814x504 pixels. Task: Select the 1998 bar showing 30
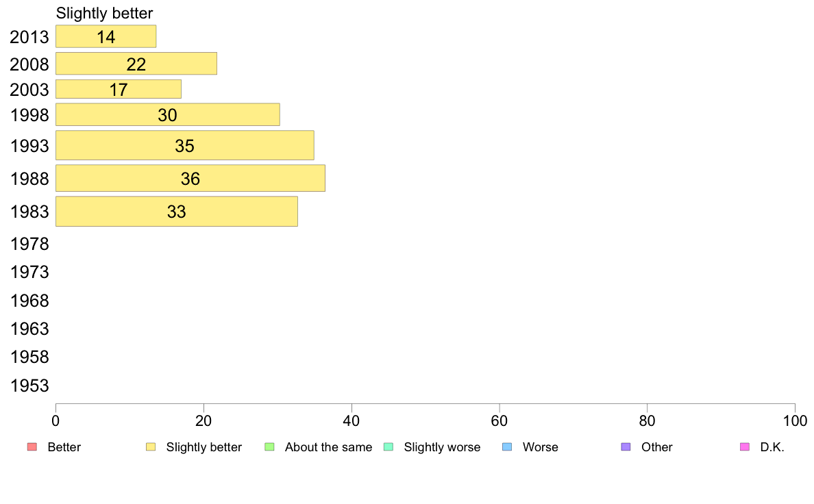pos(168,115)
